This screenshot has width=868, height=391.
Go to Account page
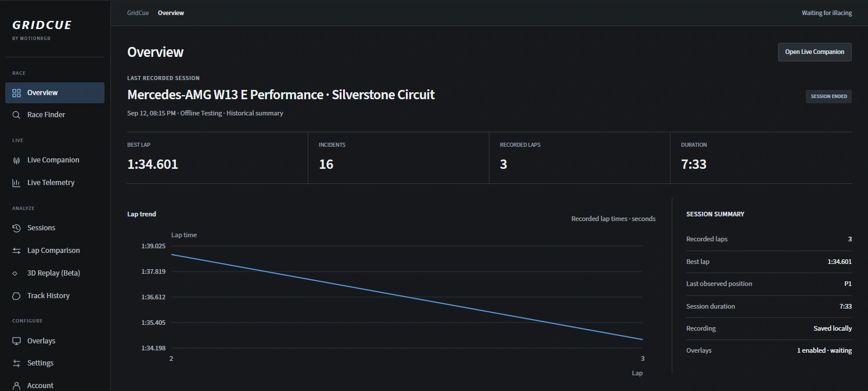(x=55, y=385)
